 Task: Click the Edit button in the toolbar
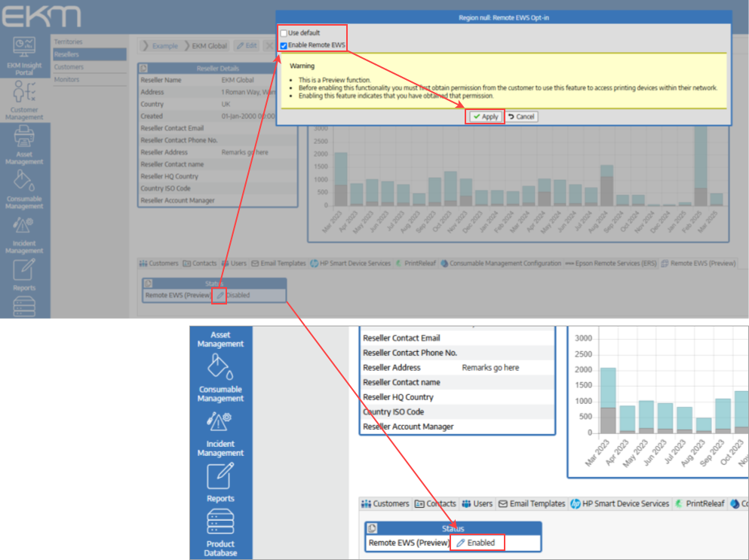click(246, 46)
